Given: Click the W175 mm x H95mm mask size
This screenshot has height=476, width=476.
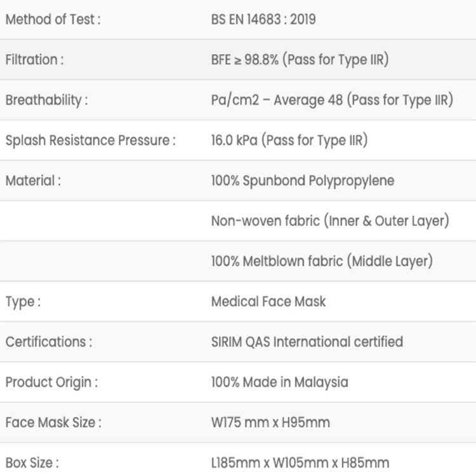Looking at the screenshot, I should (270, 422).
